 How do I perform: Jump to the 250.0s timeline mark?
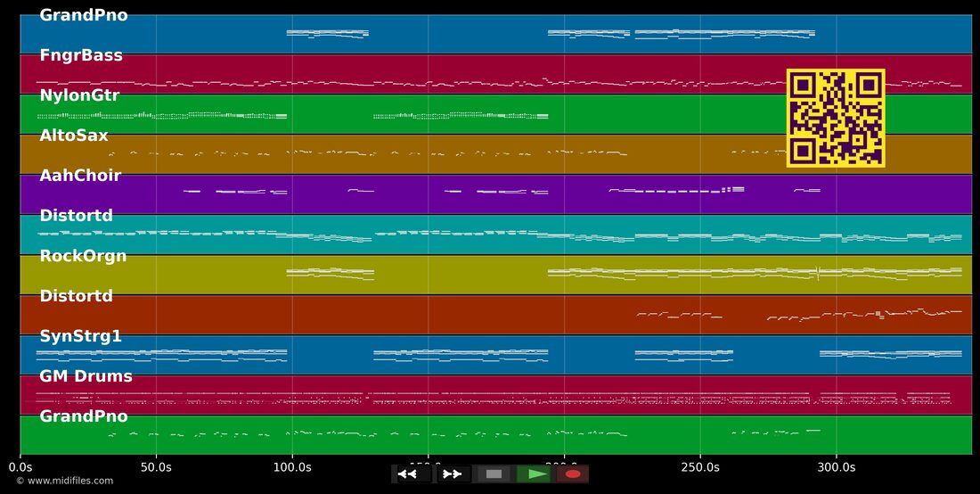700,466
